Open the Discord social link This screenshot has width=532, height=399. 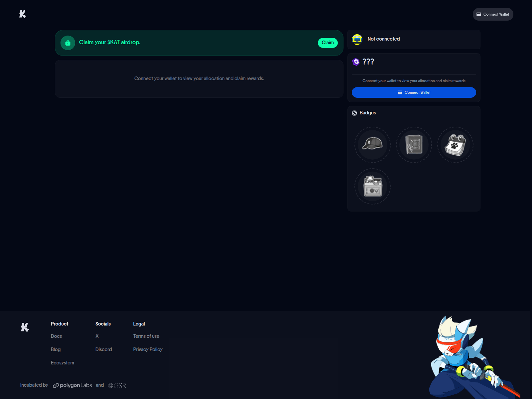(x=103, y=349)
